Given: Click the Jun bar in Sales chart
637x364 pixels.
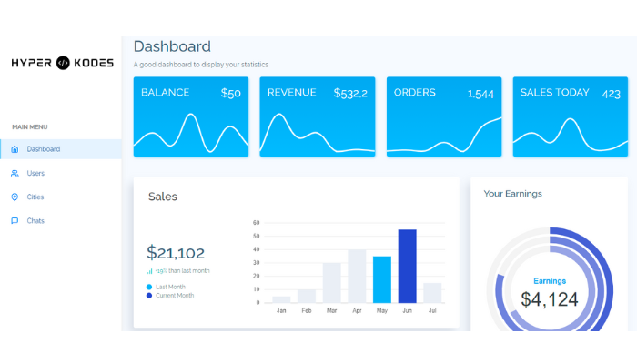Looking at the screenshot, I should (407, 267).
